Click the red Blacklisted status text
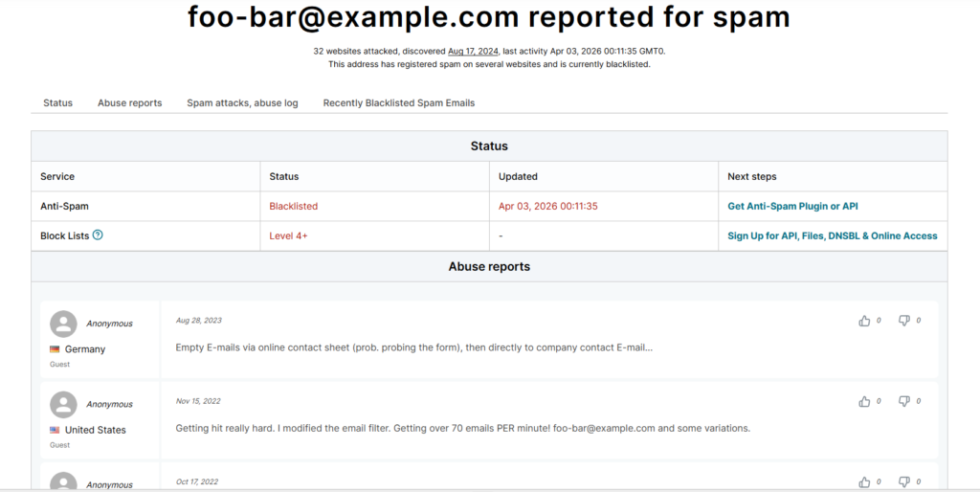Image resolution: width=980 pixels, height=492 pixels. coord(293,206)
